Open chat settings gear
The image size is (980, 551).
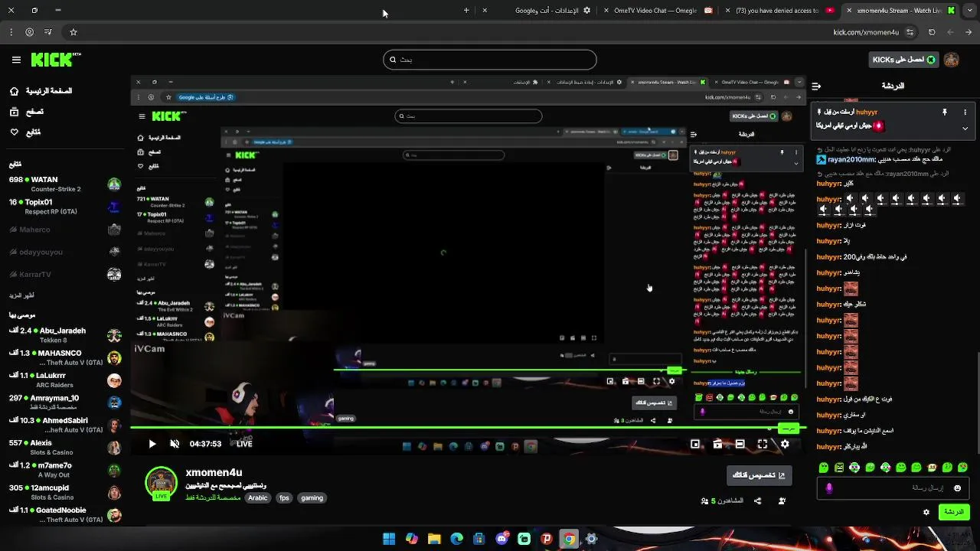926,512
